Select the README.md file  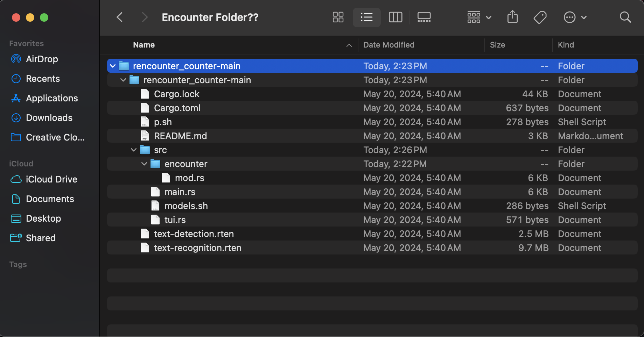[372, 136]
